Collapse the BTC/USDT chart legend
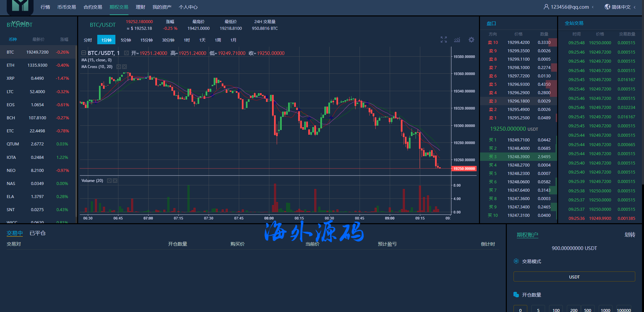The height and width of the screenshot is (312, 644). pyautogui.click(x=84, y=53)
